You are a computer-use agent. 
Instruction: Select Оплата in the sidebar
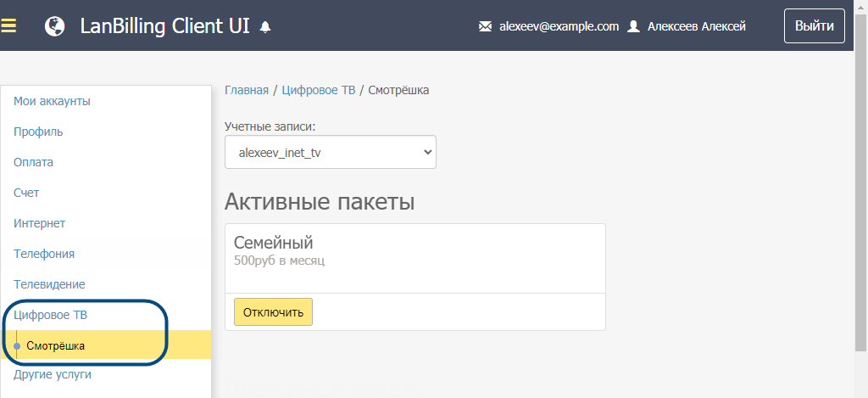click(34, 162)
